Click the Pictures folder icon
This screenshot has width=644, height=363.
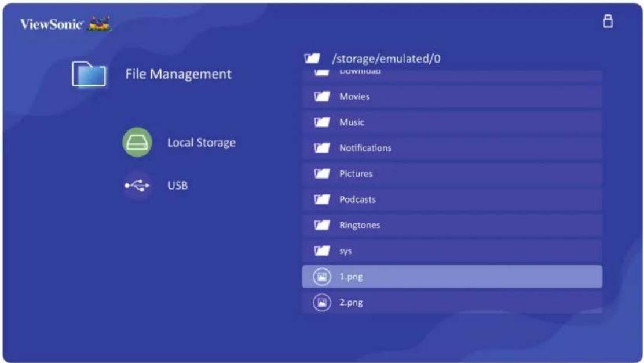click(322, 173)
